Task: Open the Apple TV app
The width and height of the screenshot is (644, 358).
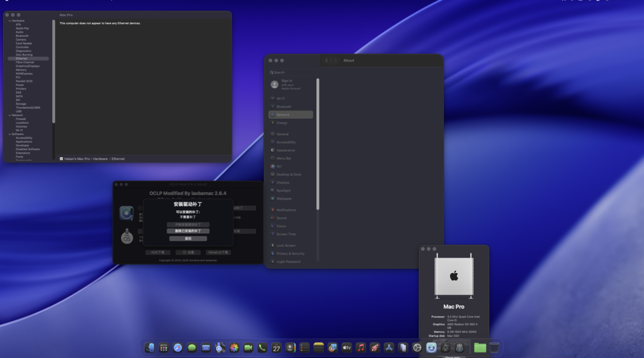Action: [347, 348]
